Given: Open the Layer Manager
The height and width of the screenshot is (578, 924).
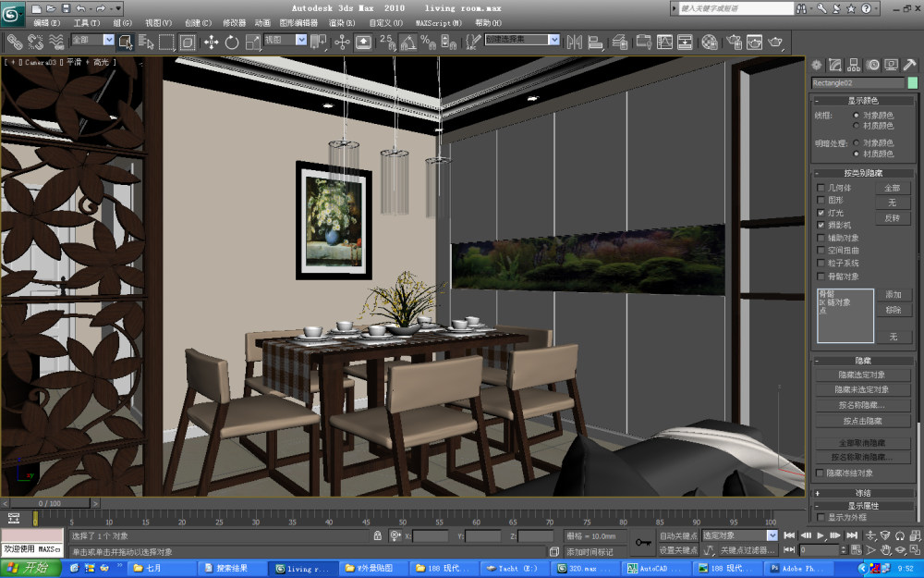Looking at the screenshot, I should click(620, 42).
